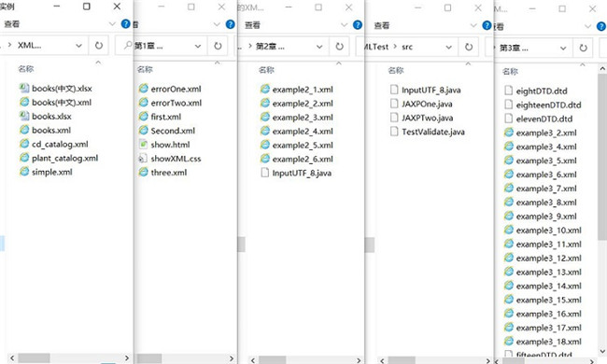
Task: Refresh the 第3章 folder window
Action: [x=583, y=48]
